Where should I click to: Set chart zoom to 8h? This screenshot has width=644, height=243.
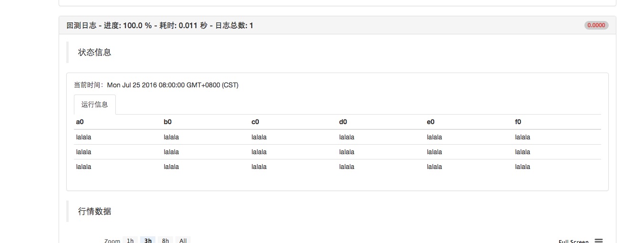pyautogui.click(x=165, y=241)
